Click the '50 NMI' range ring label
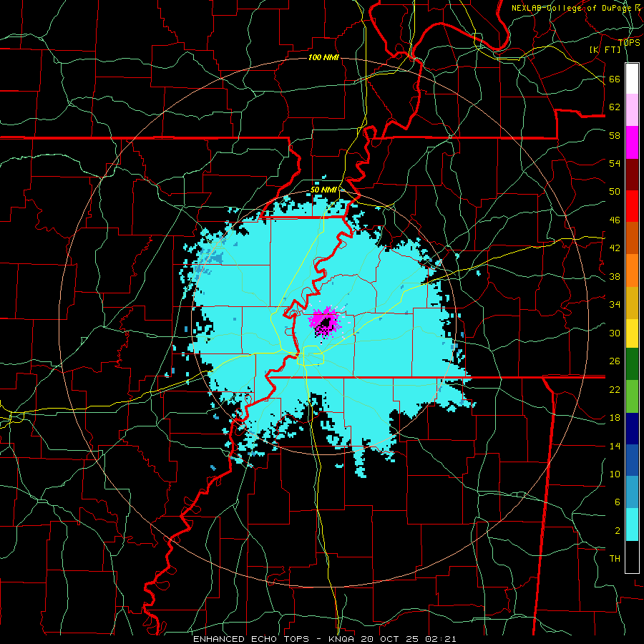The image size is (644, 644). tap(323, 190)
